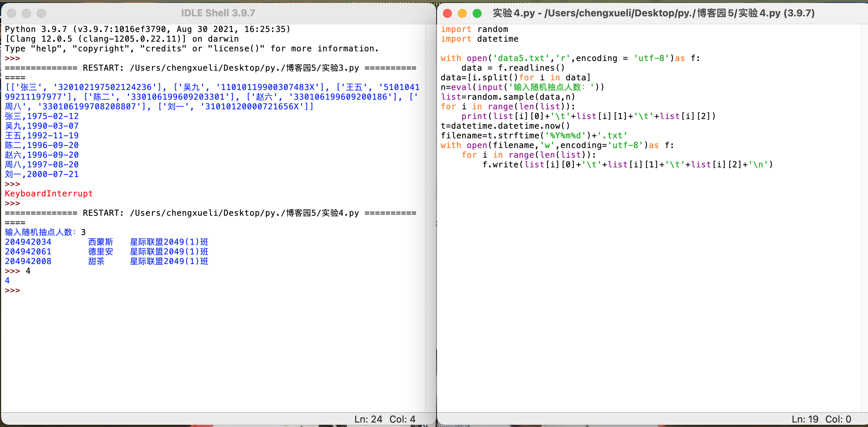The image size is (868, 427).
Task: Click the red KeyboardInterrupt text
Action: pyautogui.click(x=49, y=194)
